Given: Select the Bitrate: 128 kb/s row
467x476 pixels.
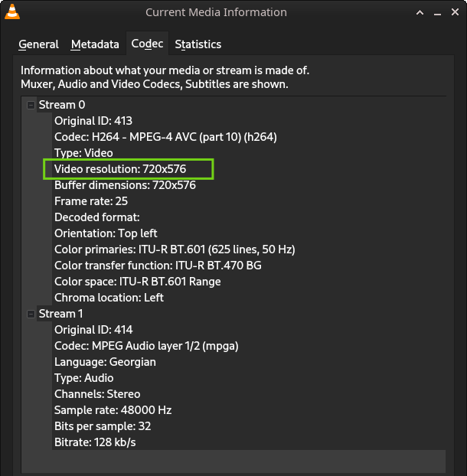Looking at the screenshot, I should [95, 442].
